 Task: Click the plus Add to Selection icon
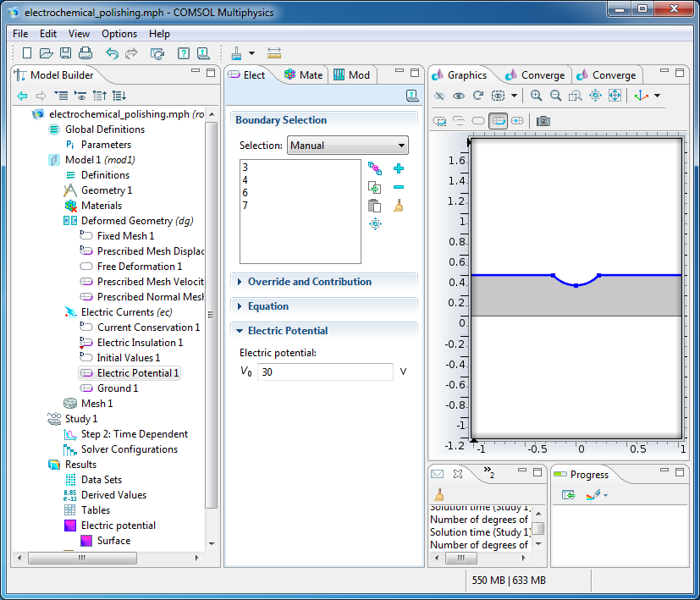[x=399, y=168]
